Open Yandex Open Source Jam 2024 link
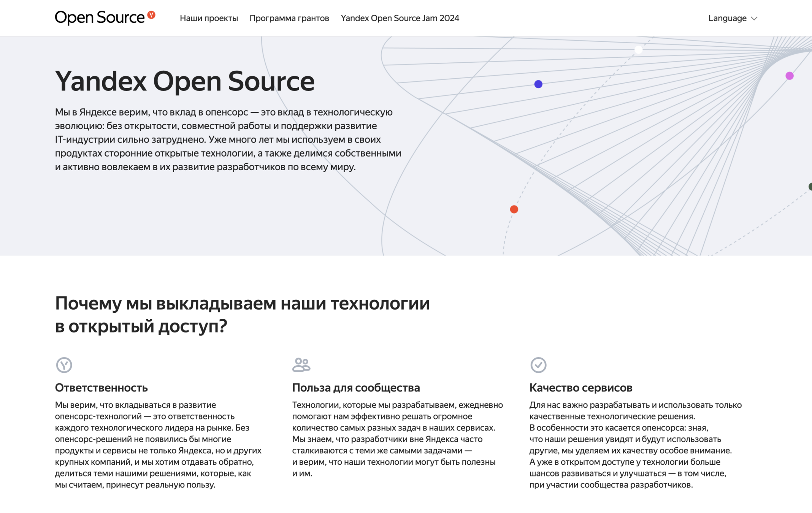812x513 pixels. point(400,18)
